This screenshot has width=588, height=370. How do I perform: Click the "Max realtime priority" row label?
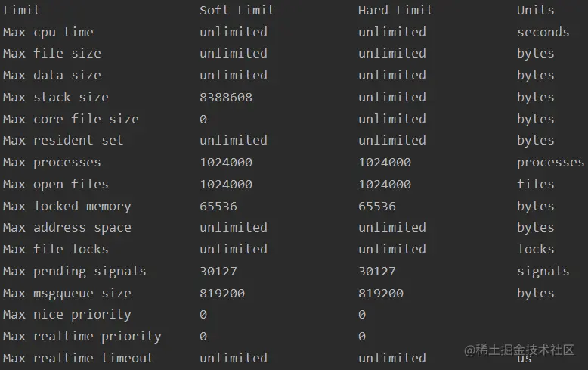pyautogui.click(x=82, y=336)
